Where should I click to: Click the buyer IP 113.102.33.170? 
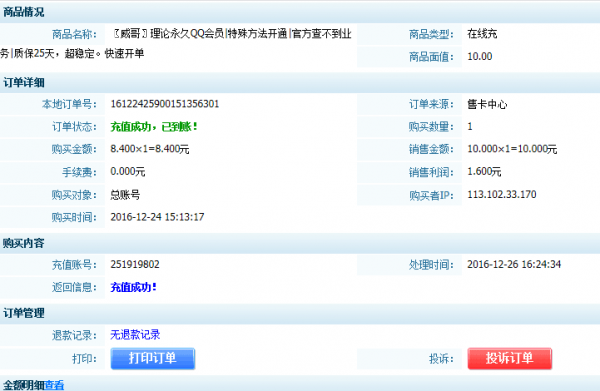[x=502, y=194]
